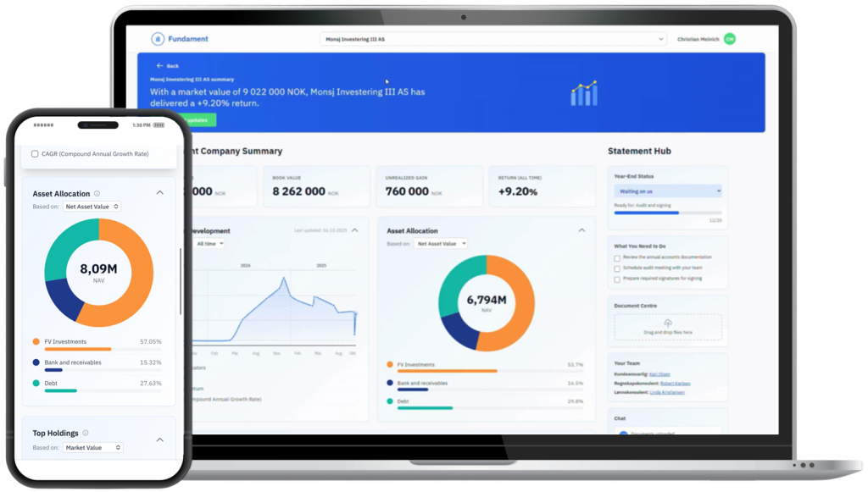868x492 pixels.
Task: Click the Fundament home logo icon
Action: coord(158,39)
